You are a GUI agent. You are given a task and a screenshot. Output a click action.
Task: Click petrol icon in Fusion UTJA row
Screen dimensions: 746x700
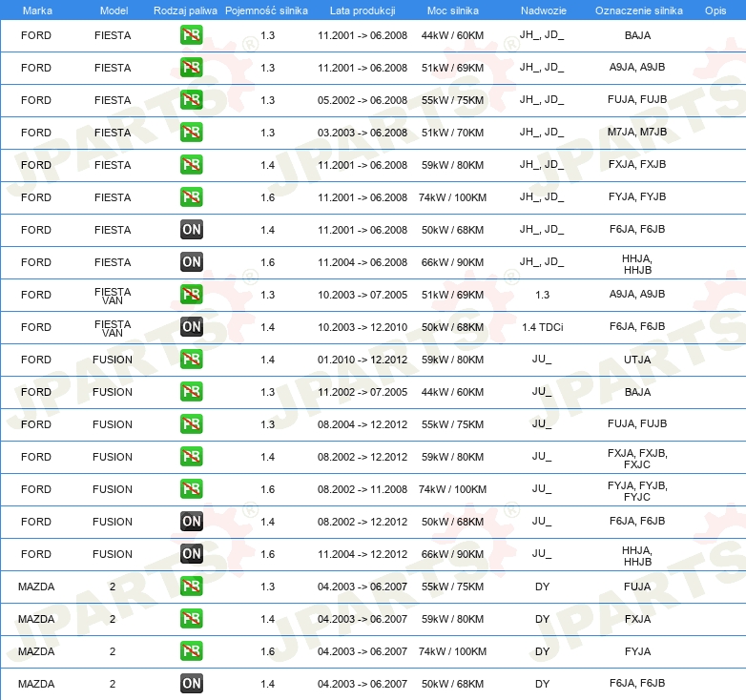point(191,359)
